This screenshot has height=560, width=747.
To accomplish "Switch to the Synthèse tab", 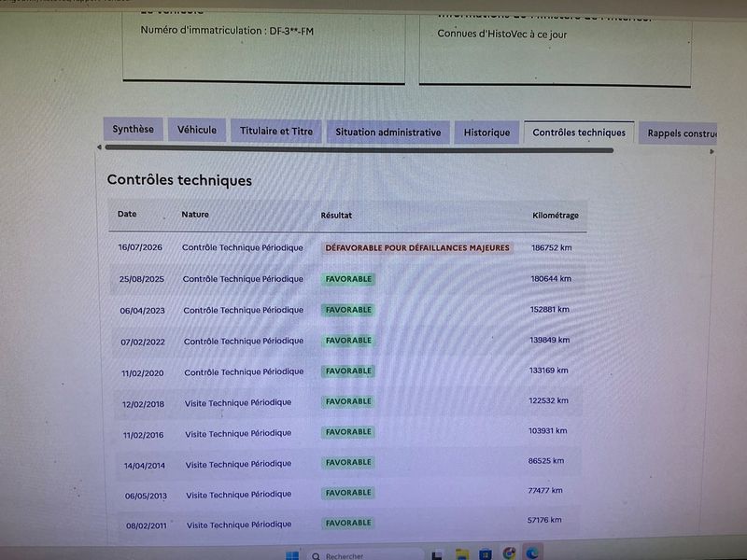I will [x=133, y=129].
